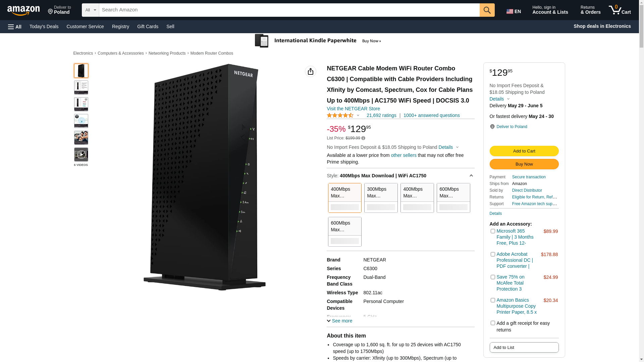Screen dimensions: 644x362
Task: Check the Adobe Acrobat Professional accessory
Action: 493,254
